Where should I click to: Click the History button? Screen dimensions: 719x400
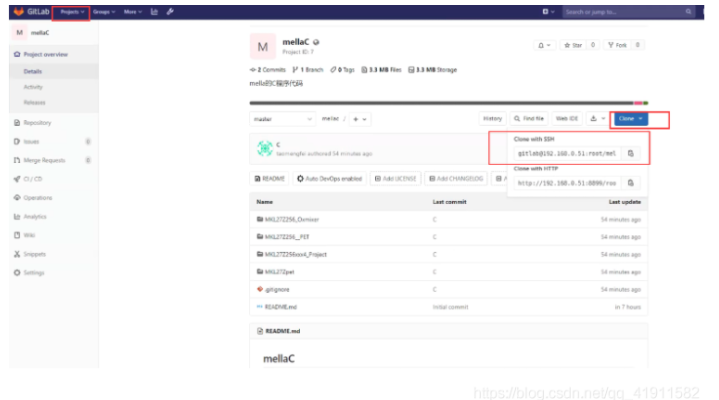coord(492,119)
